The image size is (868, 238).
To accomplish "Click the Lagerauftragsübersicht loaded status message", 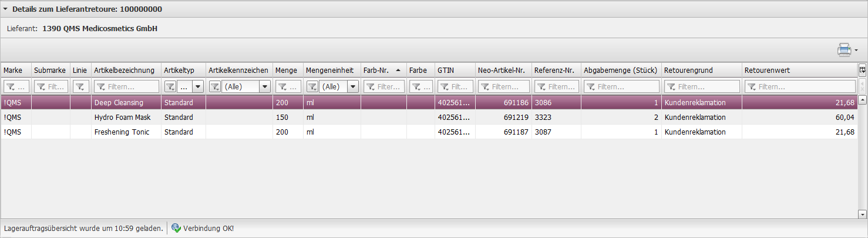I will [x=83, y=228].
